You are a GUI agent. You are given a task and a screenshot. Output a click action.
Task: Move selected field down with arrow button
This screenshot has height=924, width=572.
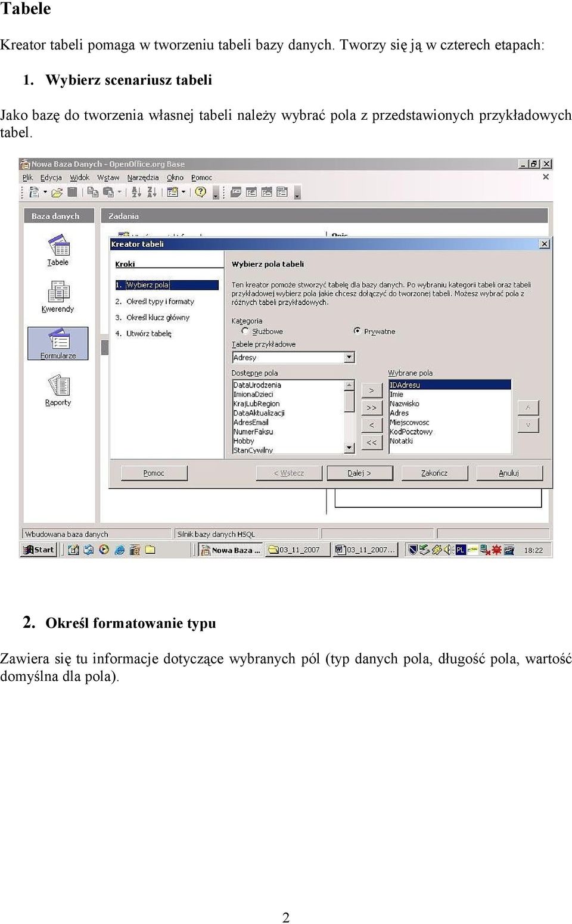click(528, 425)
